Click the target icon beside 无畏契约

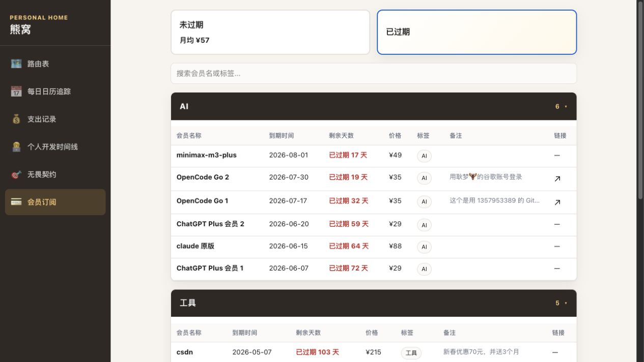coord(16,174)
